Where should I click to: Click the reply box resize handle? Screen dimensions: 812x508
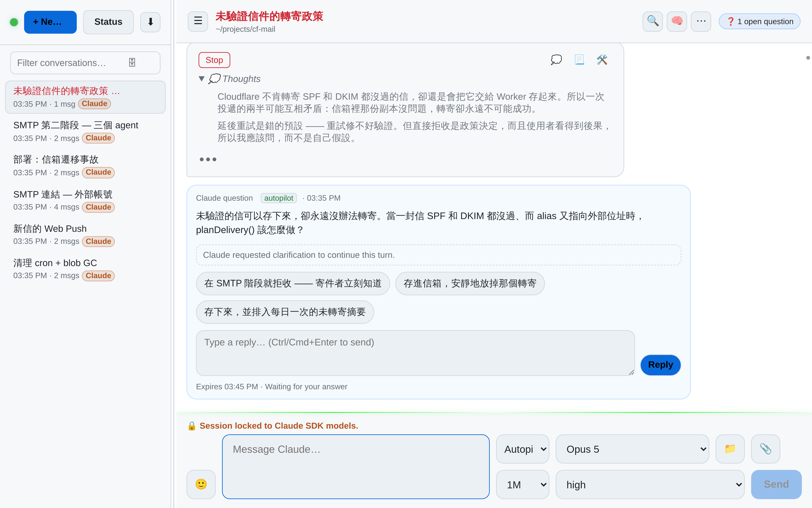[x=631, y=372]
